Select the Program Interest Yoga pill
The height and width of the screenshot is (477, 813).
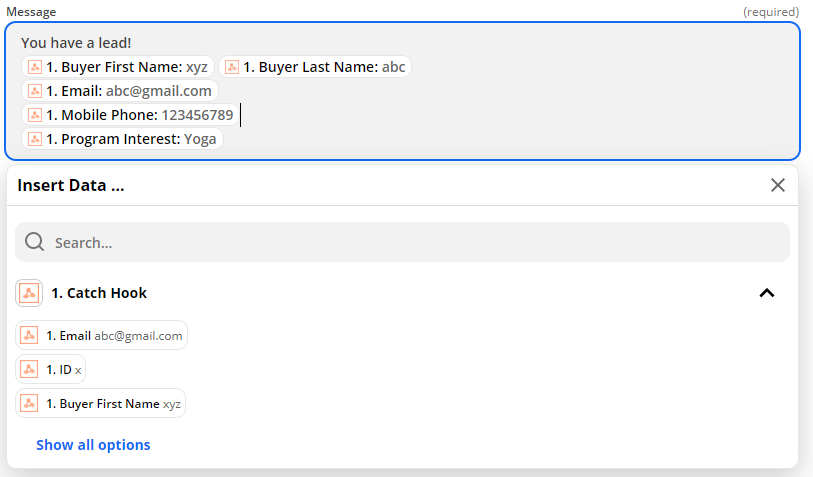pyautogui.click(x=122, y=139)
